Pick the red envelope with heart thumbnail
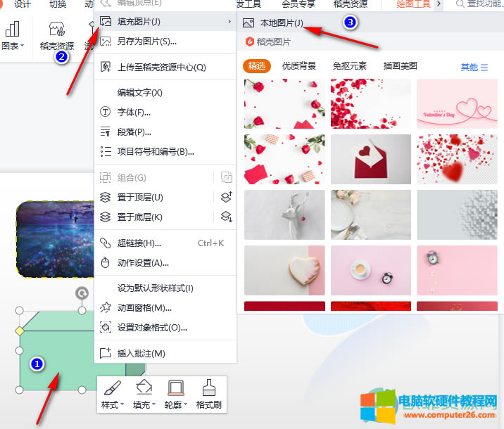Viewport: 504px width, 429px height. click(370, 159)
